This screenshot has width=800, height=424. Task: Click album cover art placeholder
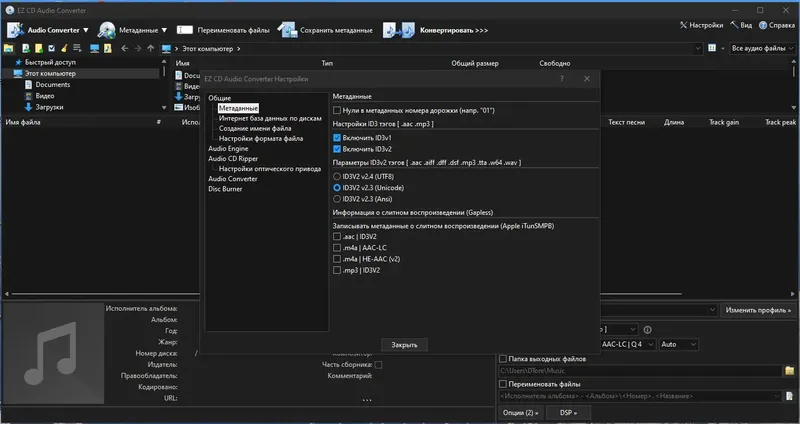(x=53, y=354)
